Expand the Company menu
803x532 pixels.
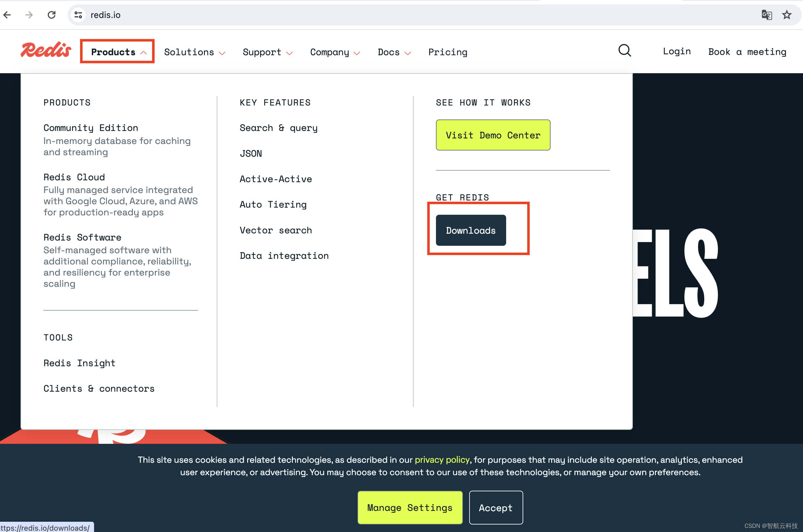[x=335, y=52]
